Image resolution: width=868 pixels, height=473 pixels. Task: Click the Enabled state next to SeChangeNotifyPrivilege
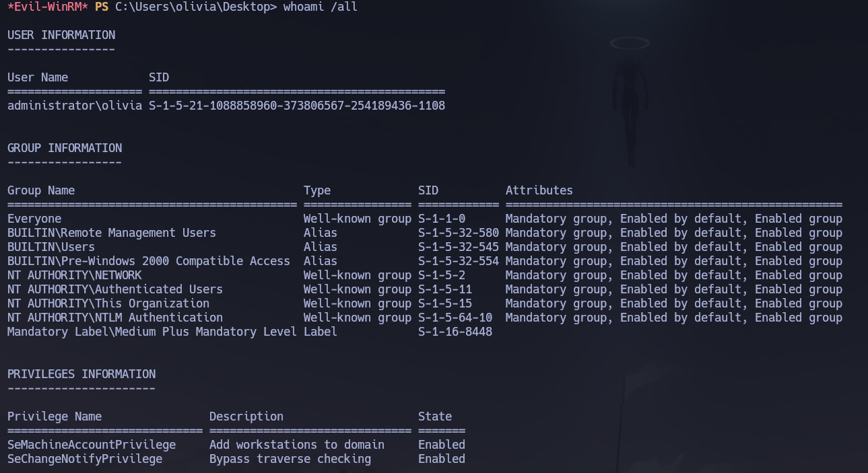[x=442, y=458]
